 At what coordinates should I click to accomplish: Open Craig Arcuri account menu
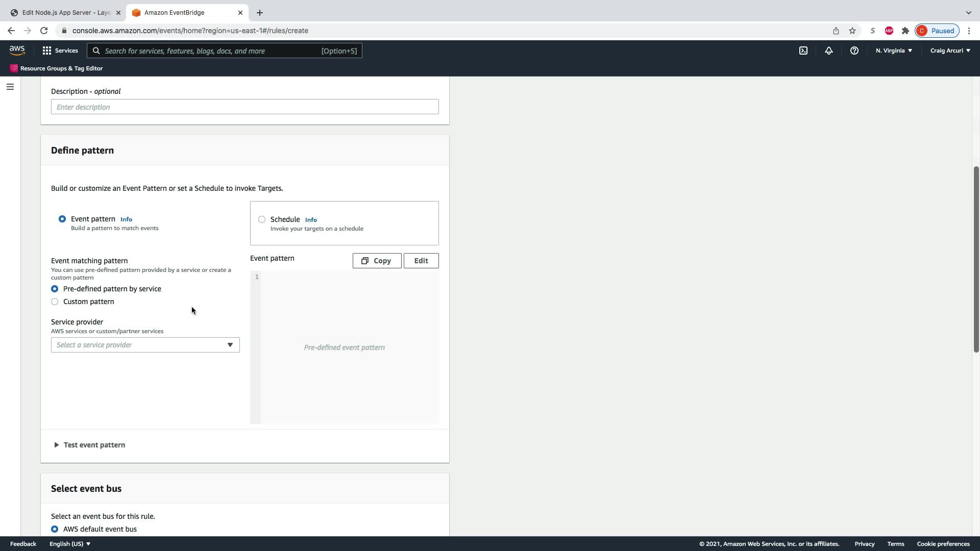950,51
